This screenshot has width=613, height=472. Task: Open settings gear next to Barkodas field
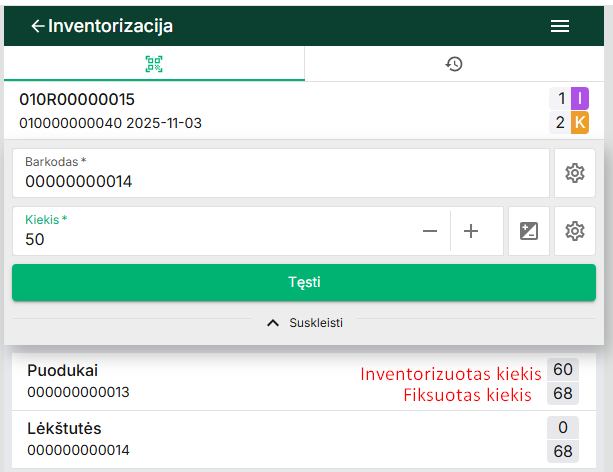574,173
